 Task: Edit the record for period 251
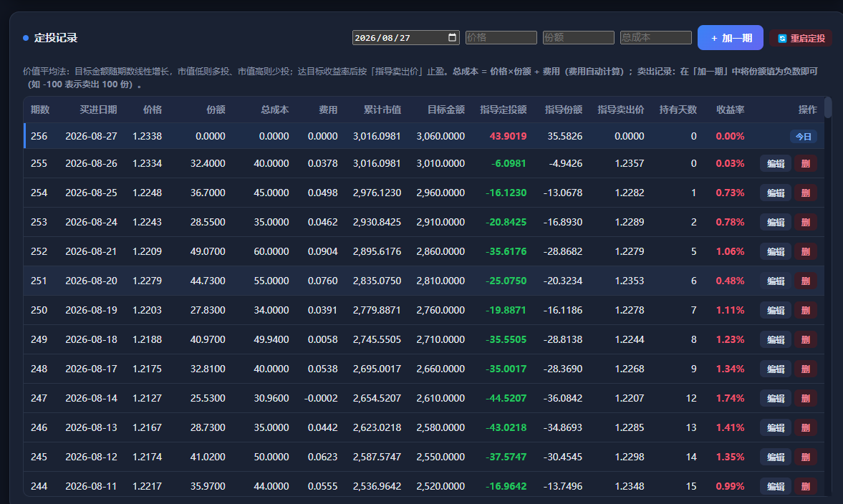coord(775,281)
